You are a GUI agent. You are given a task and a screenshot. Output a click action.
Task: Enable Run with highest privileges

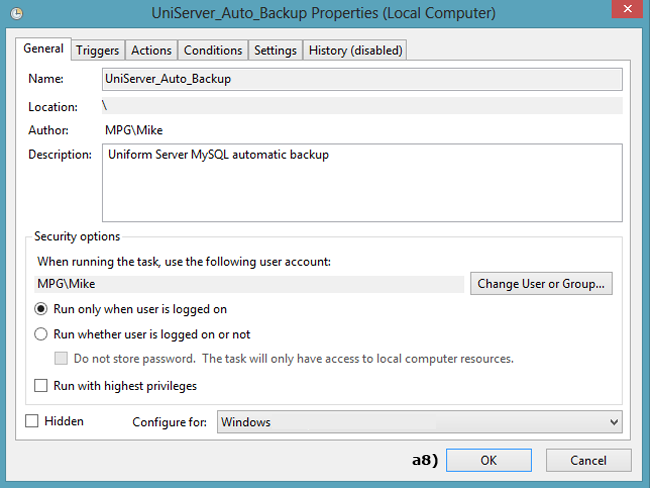[42, 386]
